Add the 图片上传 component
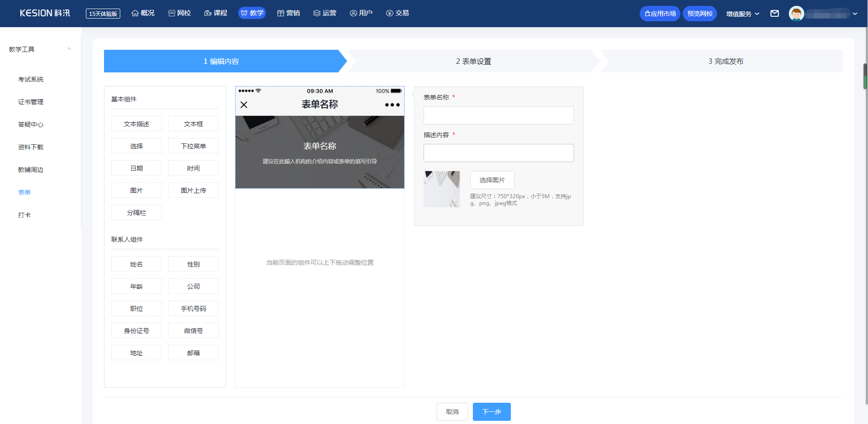 pyautogui.click(x=193, y=191)
